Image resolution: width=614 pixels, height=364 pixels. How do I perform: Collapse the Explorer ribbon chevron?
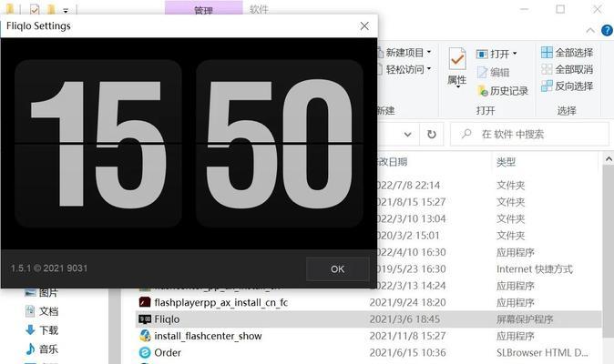(x=590, y=31)
